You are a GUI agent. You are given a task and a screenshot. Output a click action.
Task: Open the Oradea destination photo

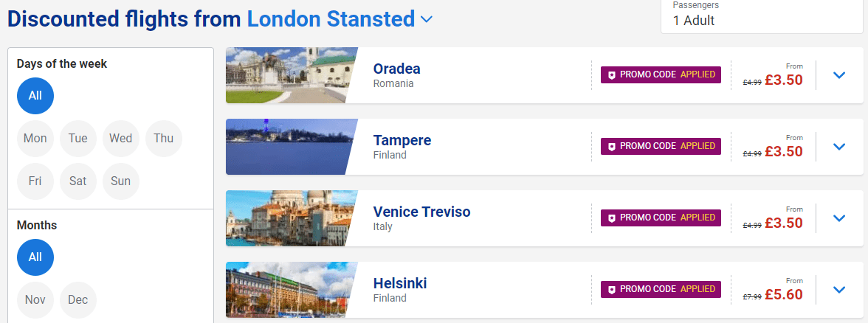tap(291, 75)
